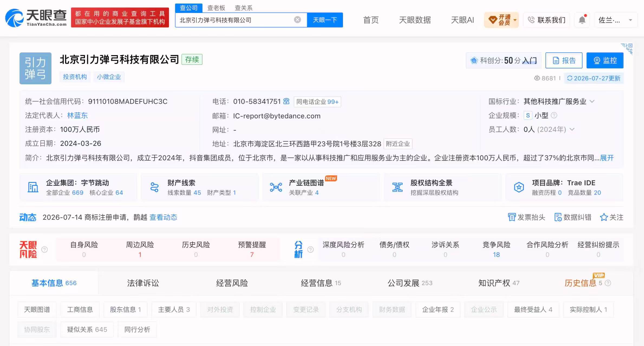Open the 疑似关系 645 sub-section
The width and height of the screenshot is (644, 346).
[87, 330]
